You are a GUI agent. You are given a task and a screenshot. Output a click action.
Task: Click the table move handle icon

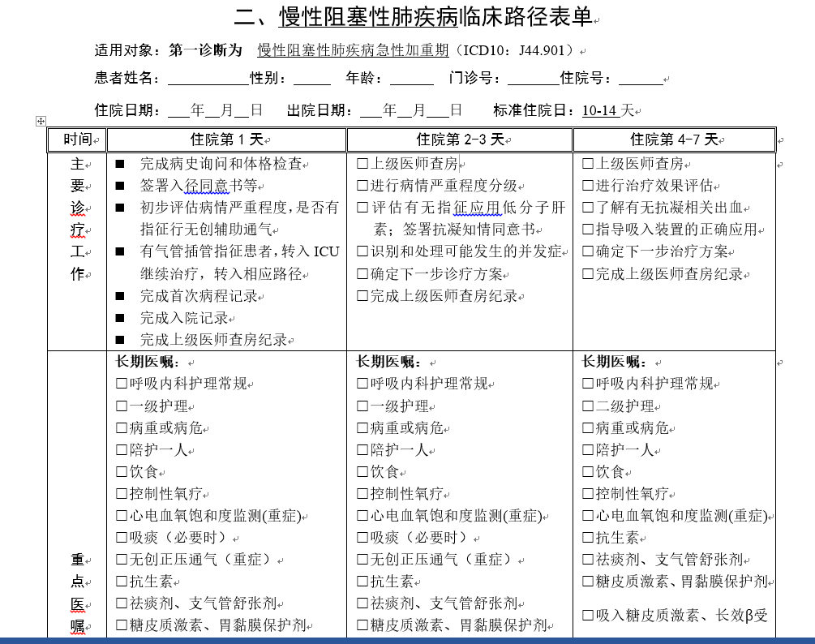tap(41, 121)
